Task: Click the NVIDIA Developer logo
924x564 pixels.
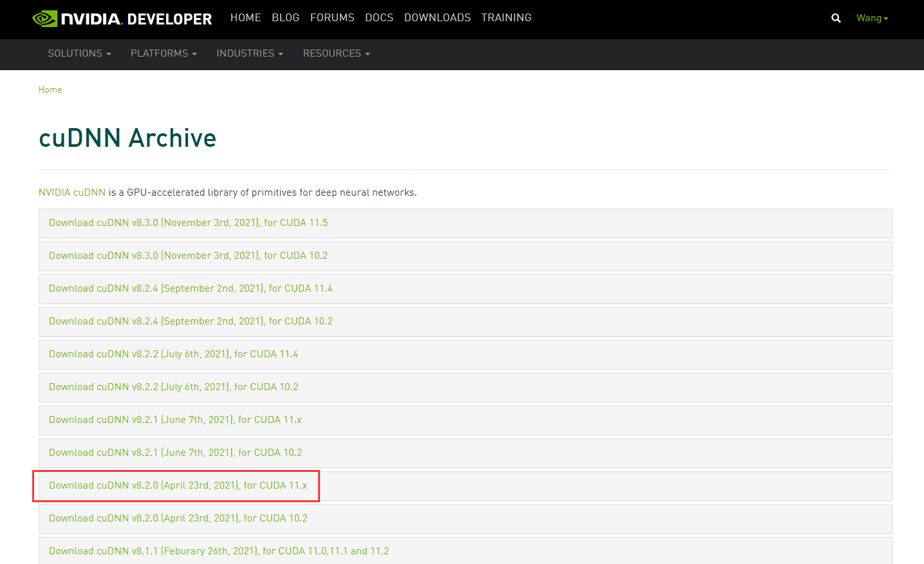Action: coord(122,19)
